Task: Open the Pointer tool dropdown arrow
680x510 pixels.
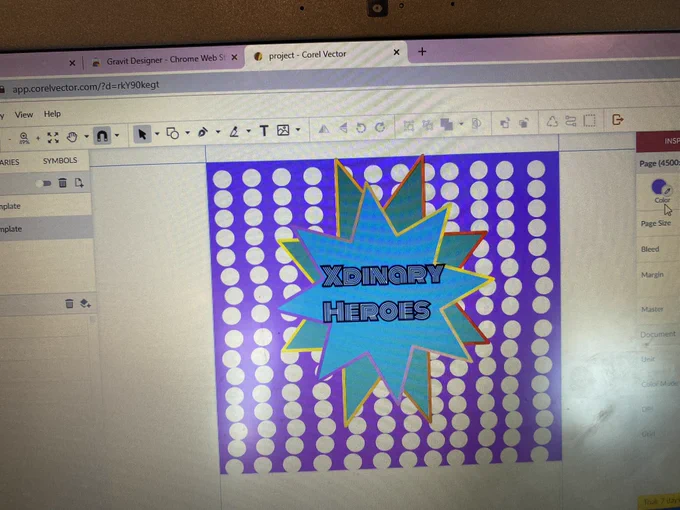Action: click(157, 134)
